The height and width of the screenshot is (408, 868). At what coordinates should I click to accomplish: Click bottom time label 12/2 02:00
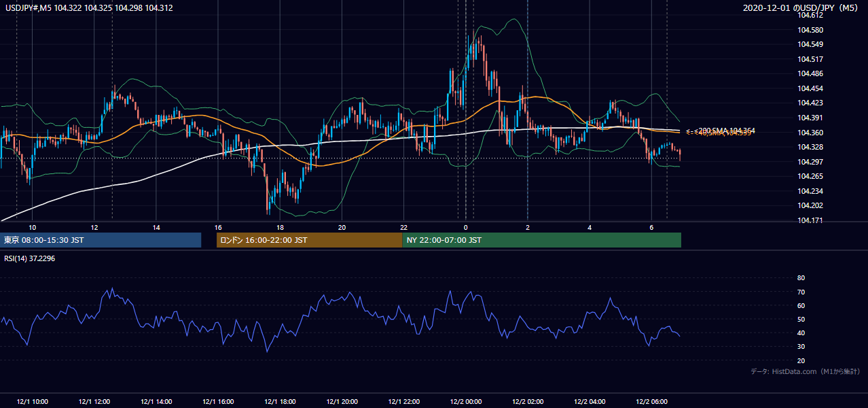tap(528, 401)
